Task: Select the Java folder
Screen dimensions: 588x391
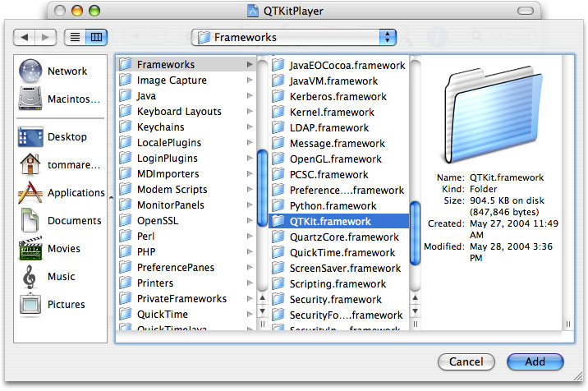Action: coord(186,95)
